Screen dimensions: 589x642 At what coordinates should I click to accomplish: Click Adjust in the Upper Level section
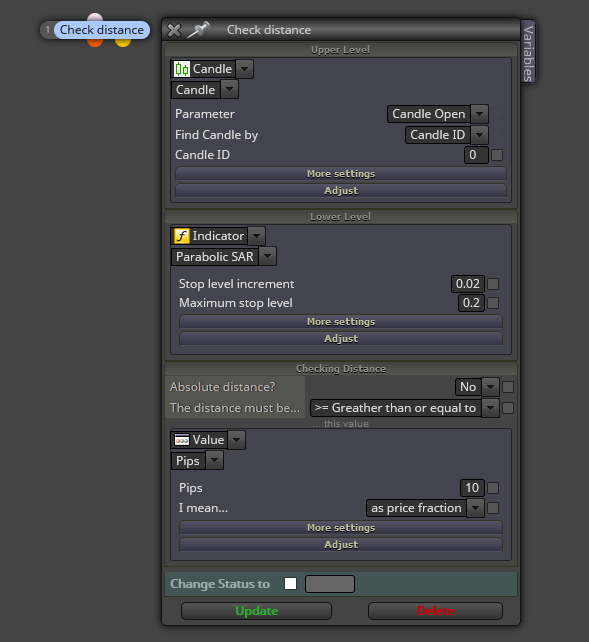pyautogui.click(x=341, y=191)
